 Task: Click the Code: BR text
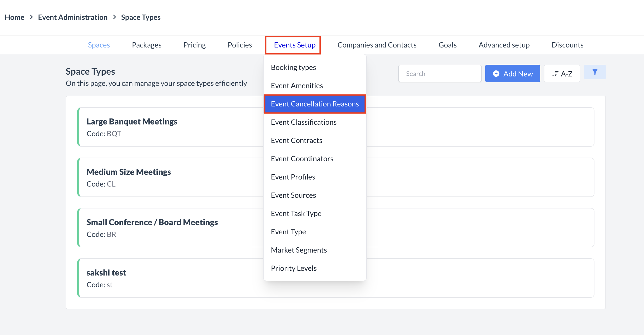point(101,234)
